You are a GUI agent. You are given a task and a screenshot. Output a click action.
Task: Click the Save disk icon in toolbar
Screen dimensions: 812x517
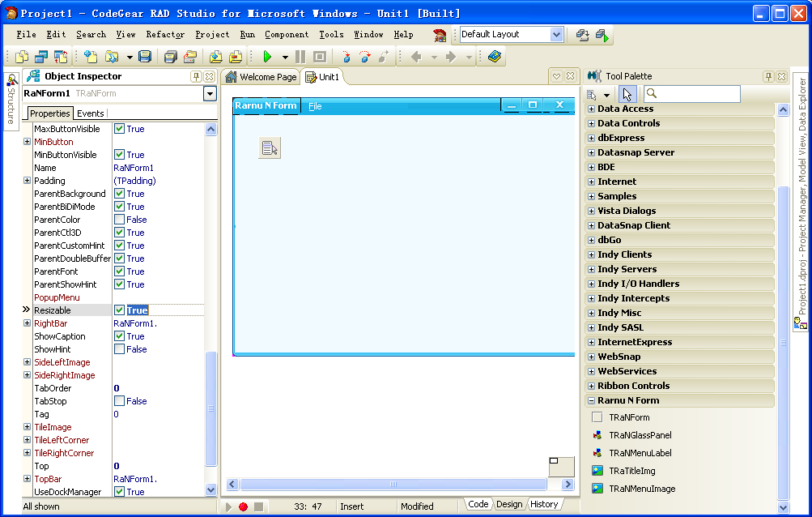[145, 57]
